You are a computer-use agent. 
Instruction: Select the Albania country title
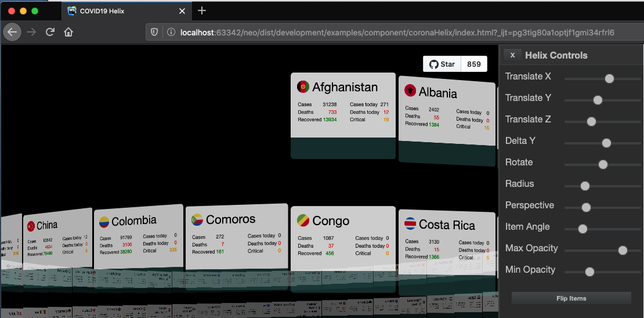438,92
